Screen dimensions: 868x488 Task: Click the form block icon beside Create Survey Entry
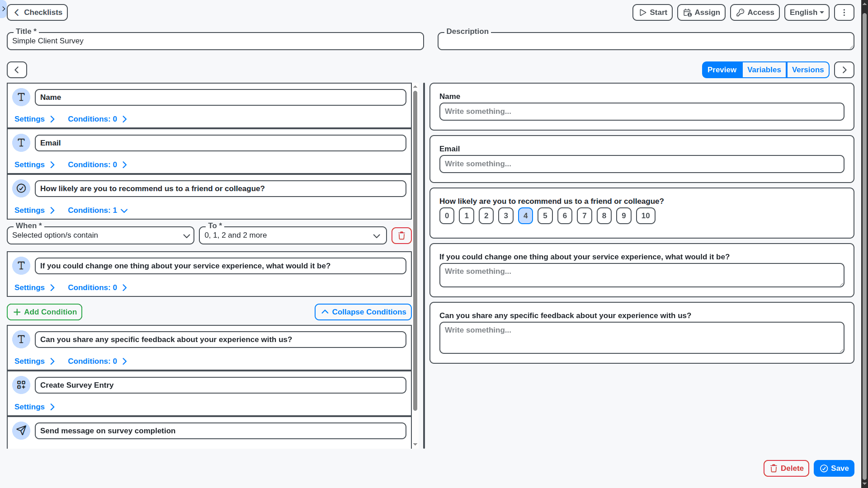(21, 385)
